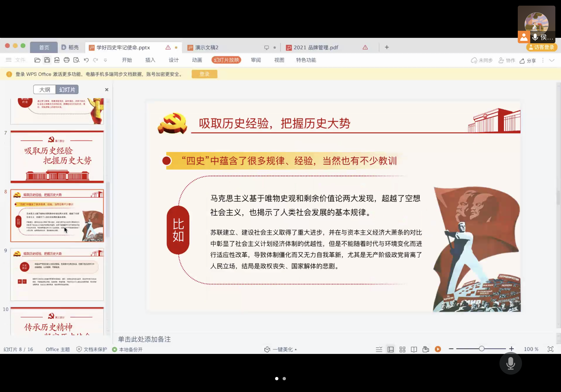Open a file with the Open icon
Image resolution: width=561 pixels, height=392 pixels.
(x=37, y=60)
